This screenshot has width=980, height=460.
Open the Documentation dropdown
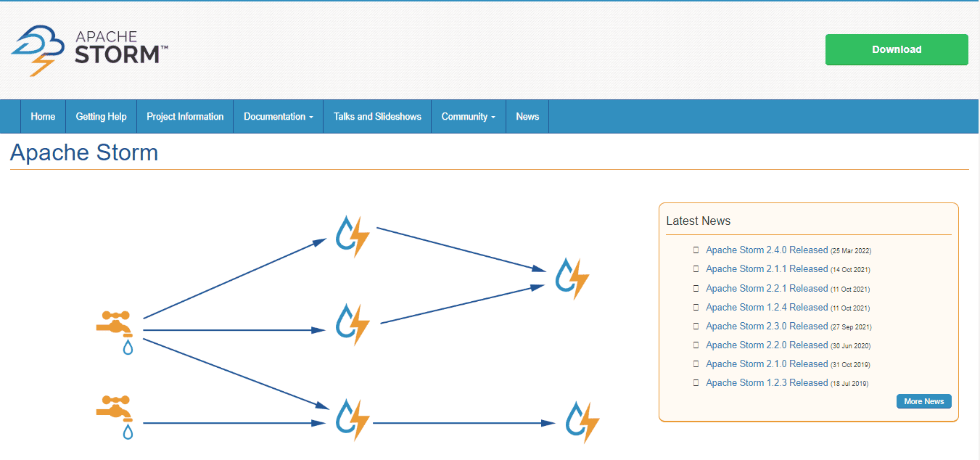coord(278,116)
